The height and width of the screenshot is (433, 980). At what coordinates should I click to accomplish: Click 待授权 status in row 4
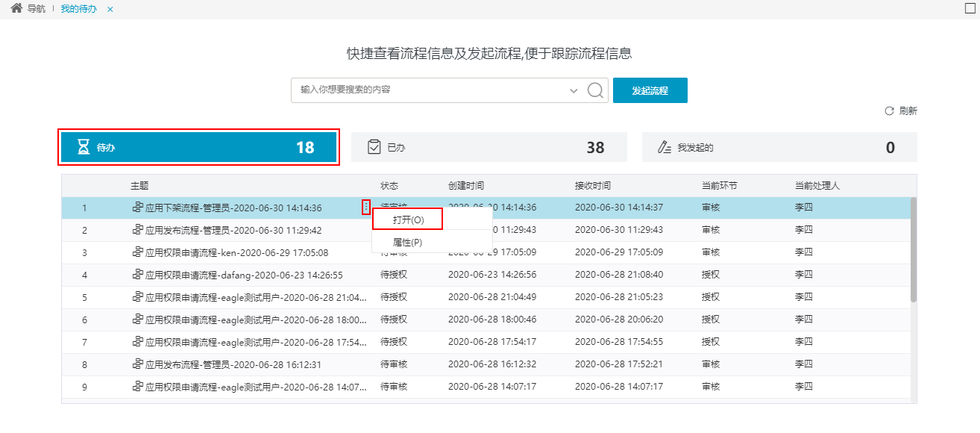(394, 275)
